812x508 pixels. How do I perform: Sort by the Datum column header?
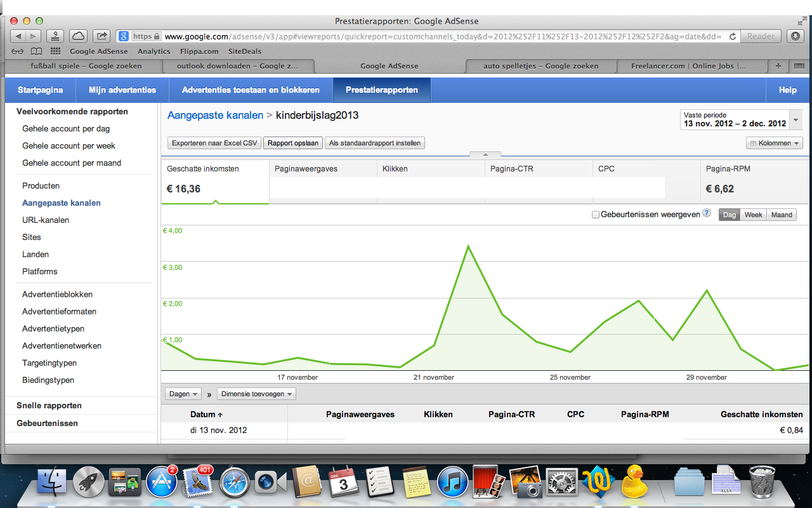(206, 414)
